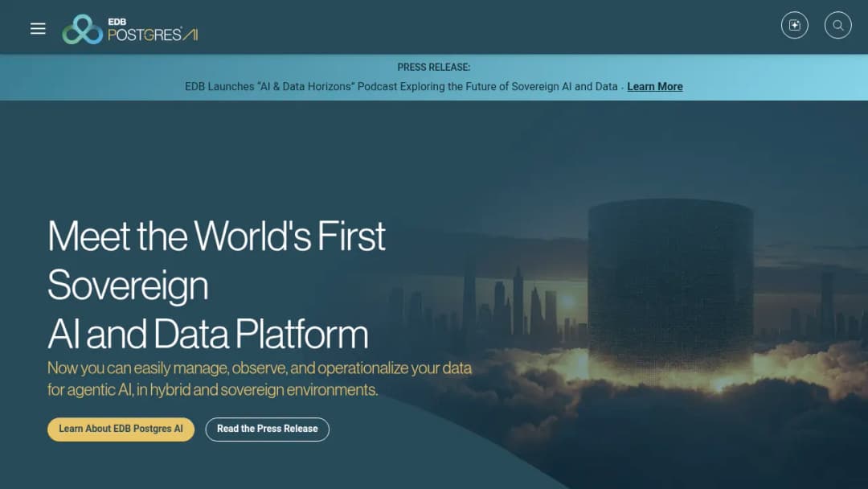Click the subheading about agentic AI data
The width and height of the screenshot is (868, 489).
(x=260, y=379)
